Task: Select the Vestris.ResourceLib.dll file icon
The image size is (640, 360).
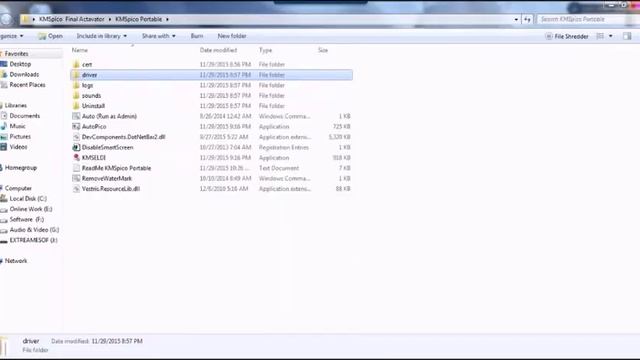Action: click(x=76, y=189)
